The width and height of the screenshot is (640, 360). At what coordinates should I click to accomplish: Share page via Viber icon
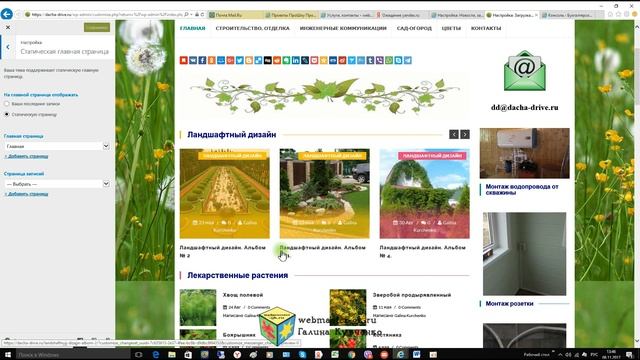point(380,60)
